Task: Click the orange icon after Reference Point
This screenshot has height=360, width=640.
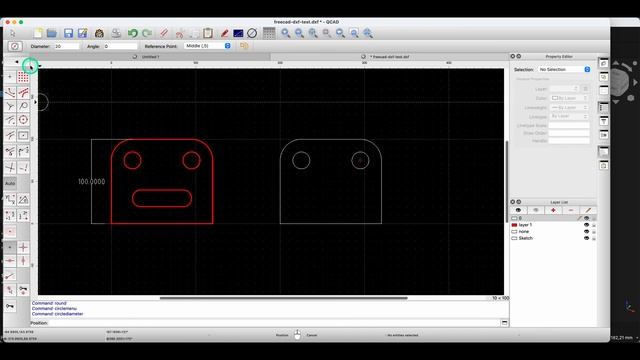Action: 244,46
